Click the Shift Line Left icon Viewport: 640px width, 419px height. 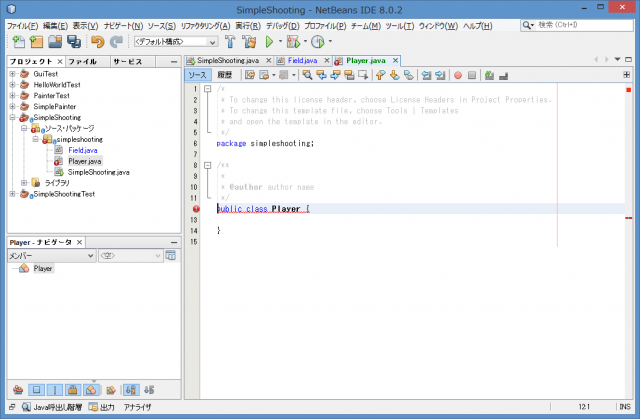tap(426, 75)
